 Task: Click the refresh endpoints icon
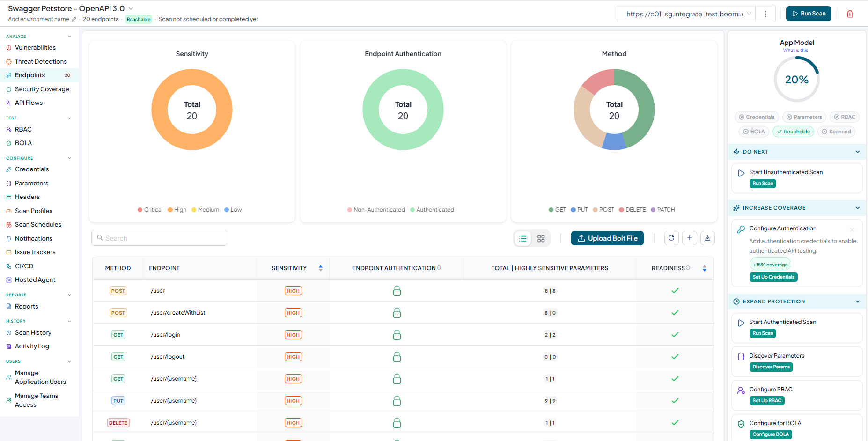(671, 238)
